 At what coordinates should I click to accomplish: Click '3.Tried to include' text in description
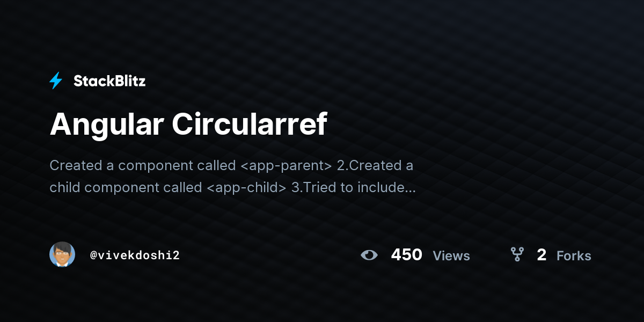(347, 188)
